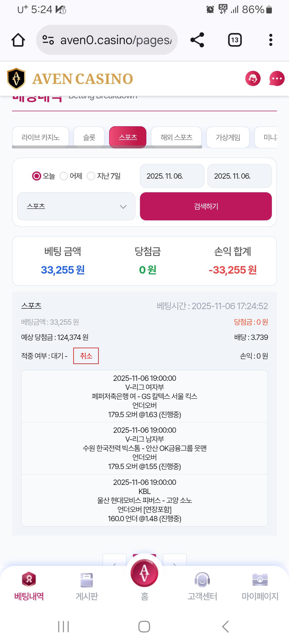Open the red chat bubble icon
The image size is (289, 644).
point(277,79)
